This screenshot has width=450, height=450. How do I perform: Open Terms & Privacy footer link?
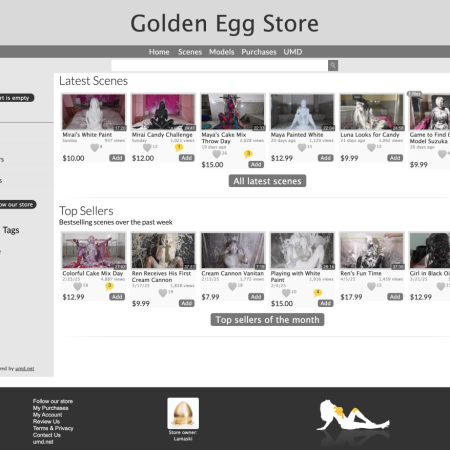click(53, 428)
